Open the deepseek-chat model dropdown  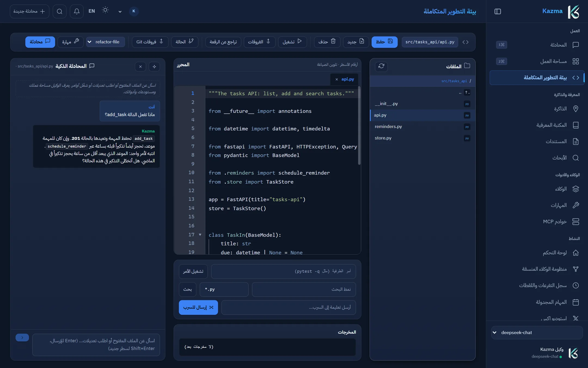[x=537, y=333]
